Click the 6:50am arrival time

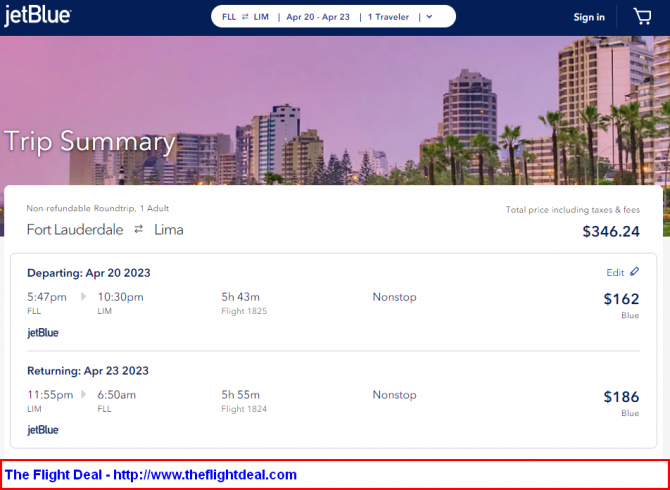click(117, 395)
